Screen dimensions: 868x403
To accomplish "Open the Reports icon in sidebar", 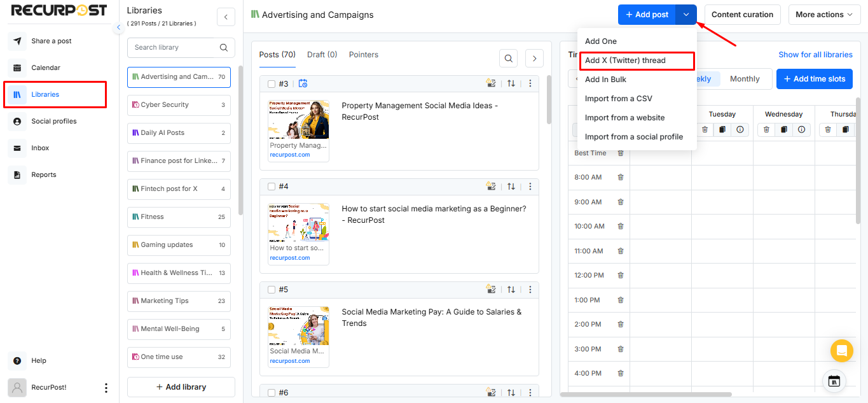I will pyautogui.click(x=17, y=174).
